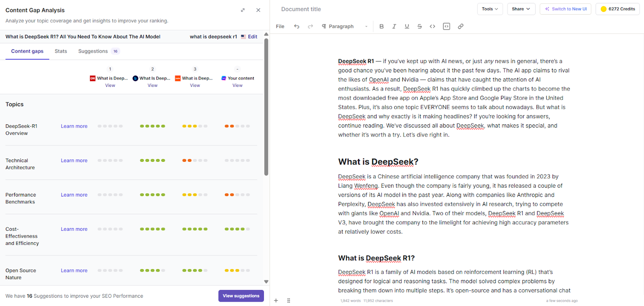The height and width of the screenshot is (306, 644).
Task: View competitor 1 article
Action: pos(110,85)
